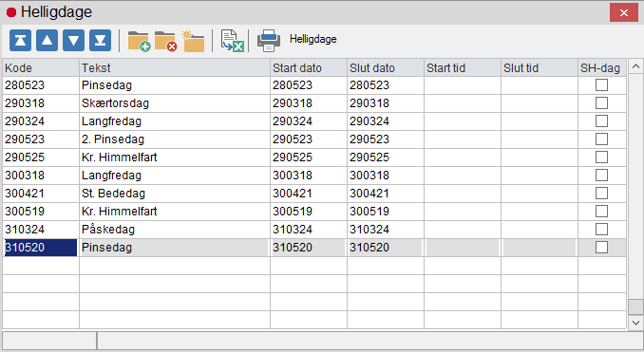The width and height of the screenshot is (644, 352).
Task: Close the Helligdage window
Action: tap(623, 12)
